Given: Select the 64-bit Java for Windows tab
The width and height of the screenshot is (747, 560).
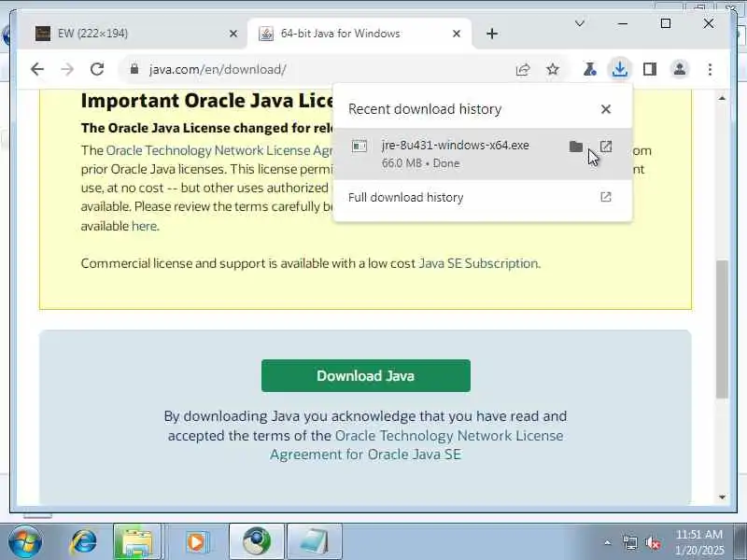Looking at the screenshot, I should (x=359, y=34).
